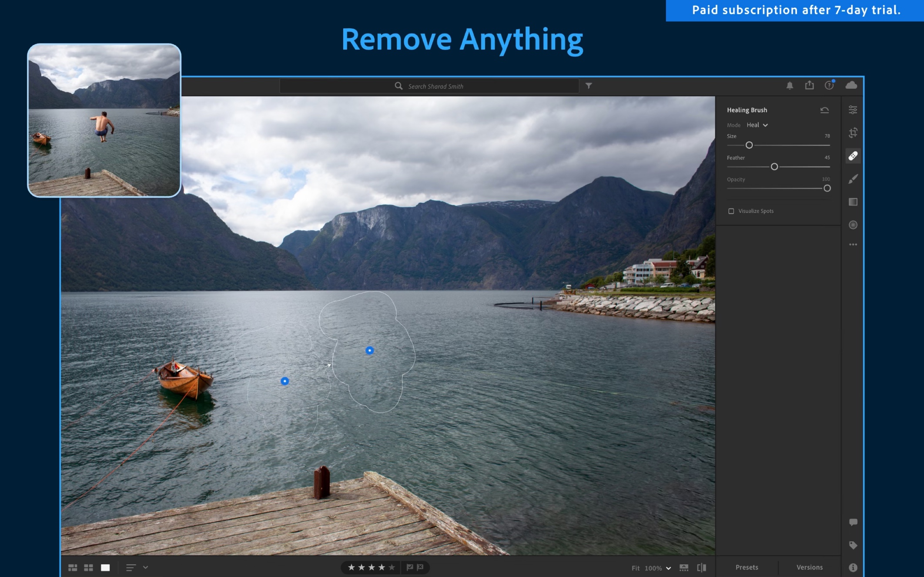The height and width of the screenshot is (577, 924).
Task: Open the Presets tab
Action: pyautogui.click(x=747, y=567)
